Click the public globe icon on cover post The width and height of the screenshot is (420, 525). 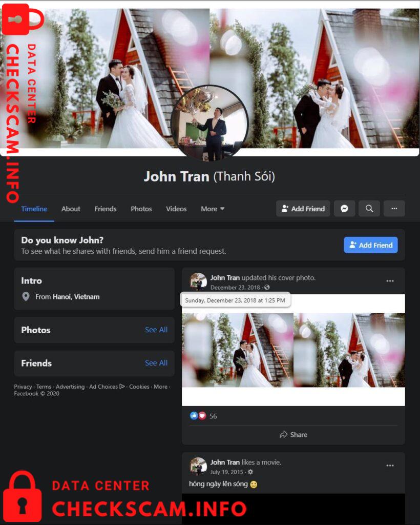267,287
